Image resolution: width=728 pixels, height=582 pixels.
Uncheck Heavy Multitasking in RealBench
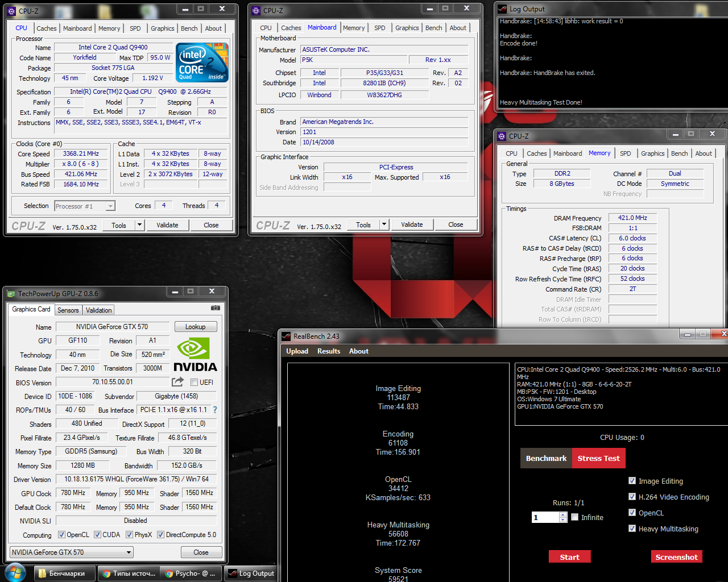coord(632,528)
